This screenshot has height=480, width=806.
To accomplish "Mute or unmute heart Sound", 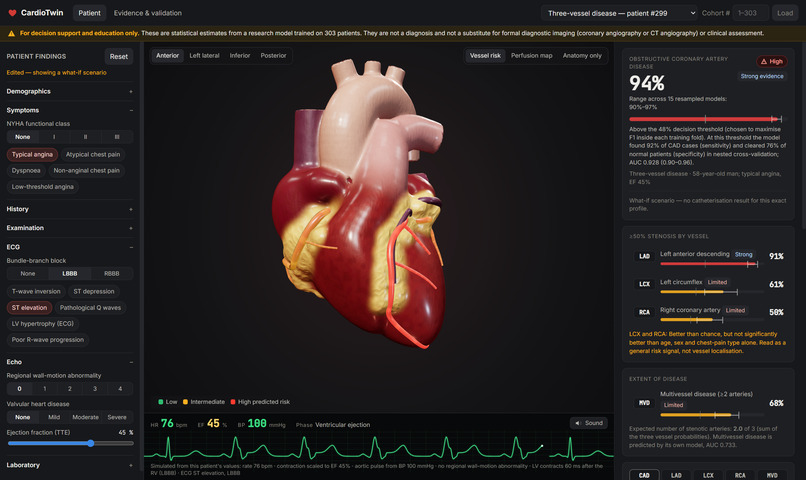I will pyautogui.click(x=589, y=423).
